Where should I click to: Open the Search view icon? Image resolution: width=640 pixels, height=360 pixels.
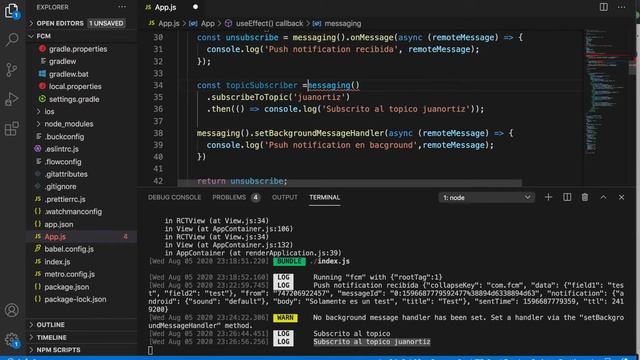click(12, 40)
